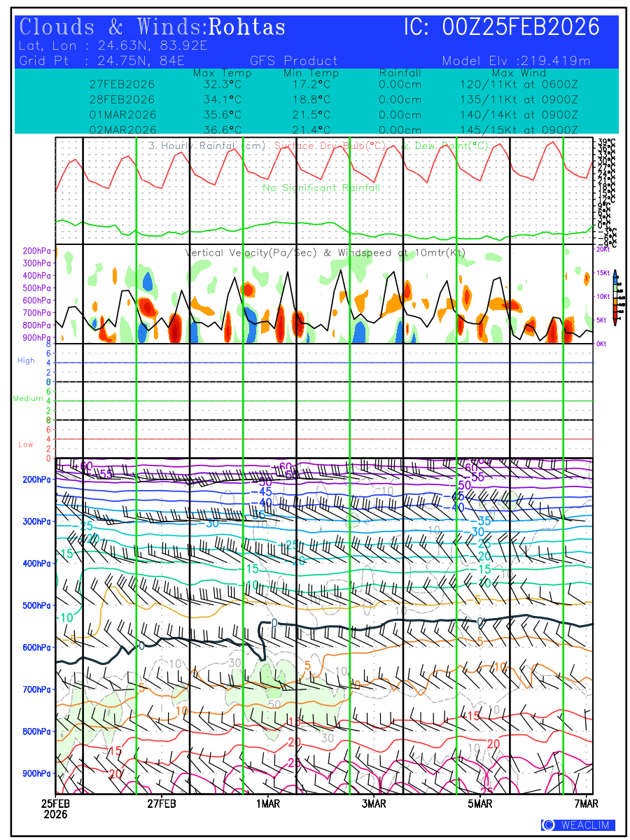Click the Low cloud level label
Image resolution: width=630 pixels, height=840 pixels.
(x=26, y=444)
